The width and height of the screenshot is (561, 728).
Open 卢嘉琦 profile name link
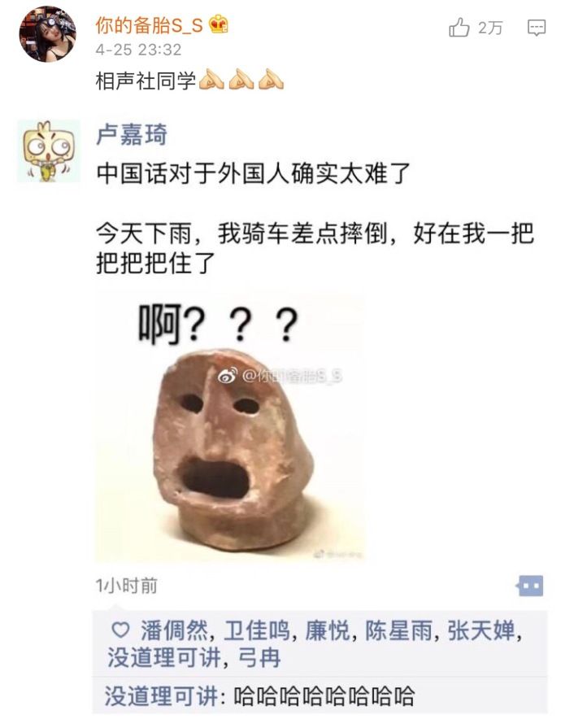[x=132, y=135]
